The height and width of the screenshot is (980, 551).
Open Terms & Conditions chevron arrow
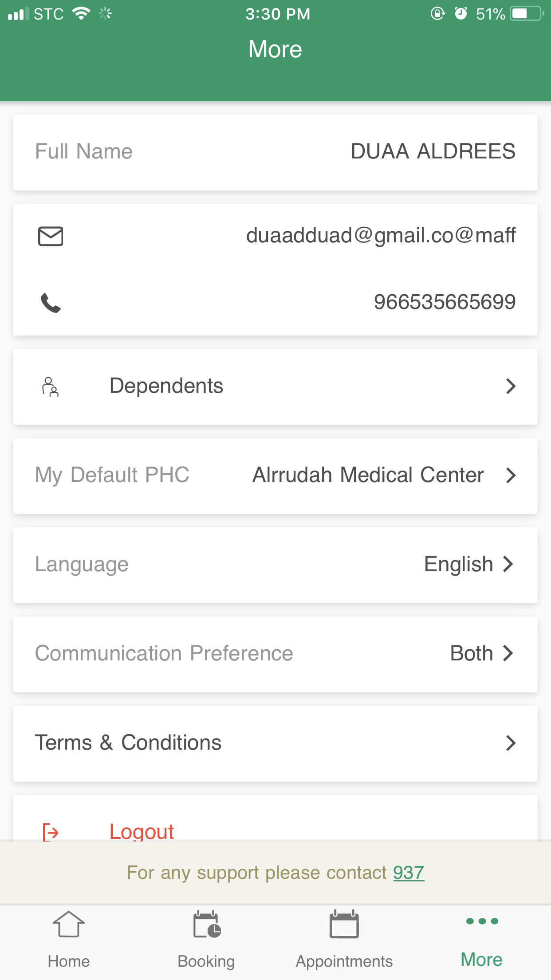point(511,743)
